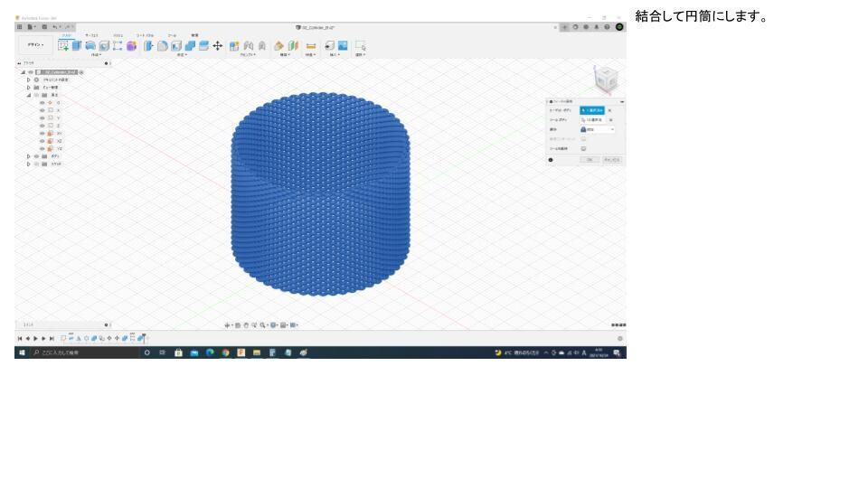868x488 pixels.
Task: Click the Tool Bodies selection button
Action: point(592,120)
